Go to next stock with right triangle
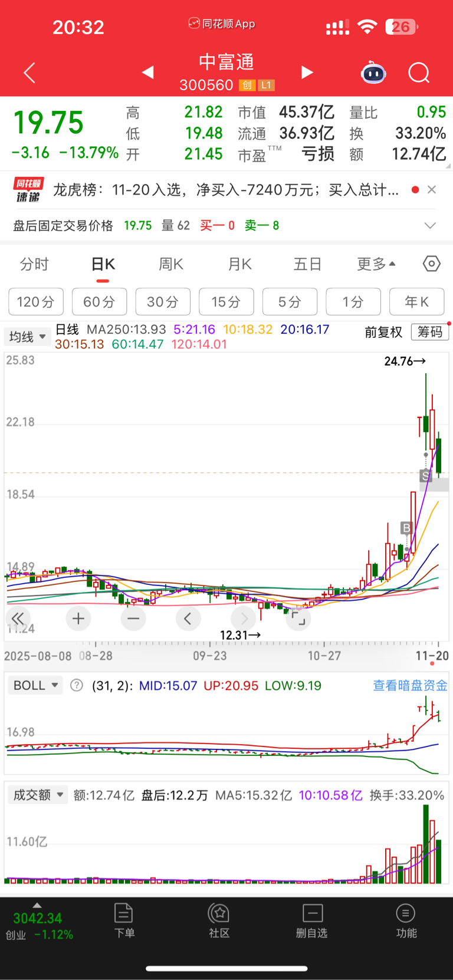 coord(307,72)
